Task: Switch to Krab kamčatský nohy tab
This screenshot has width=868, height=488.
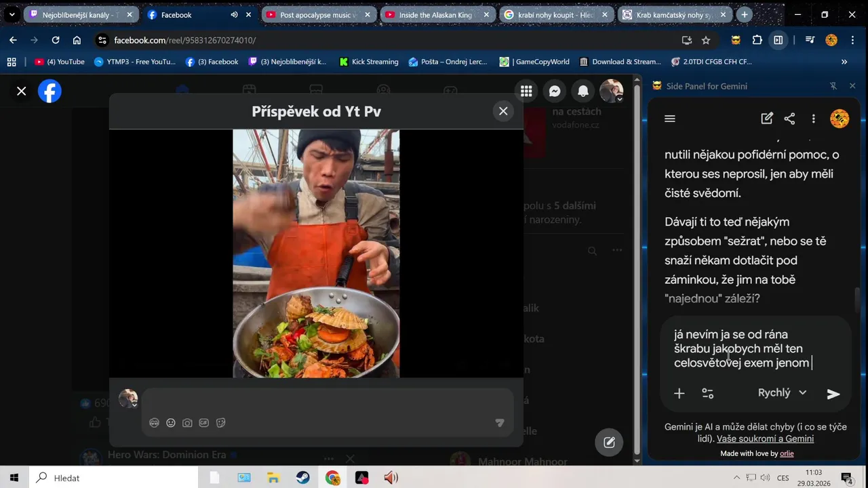Action: pyautogui.click(x=674, y=14)
